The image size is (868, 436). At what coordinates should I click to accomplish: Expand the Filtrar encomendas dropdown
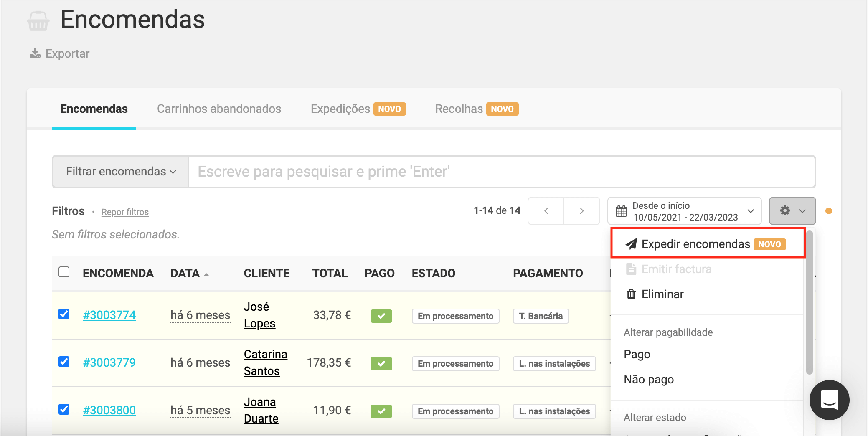tap(121, 172)
